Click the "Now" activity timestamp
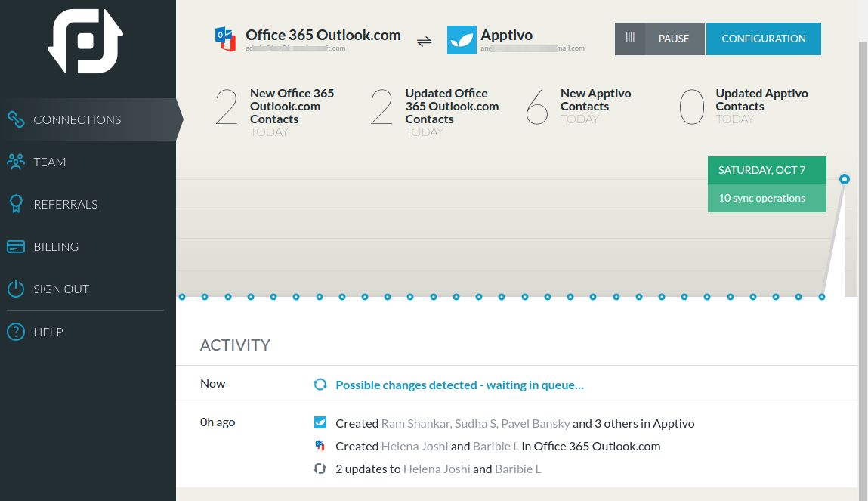 tap(212, 384)
